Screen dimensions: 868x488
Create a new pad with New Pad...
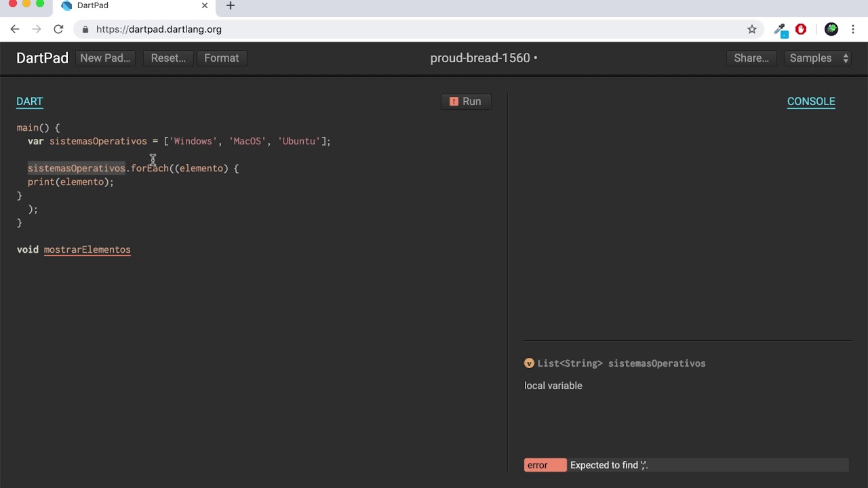point(105,58)
